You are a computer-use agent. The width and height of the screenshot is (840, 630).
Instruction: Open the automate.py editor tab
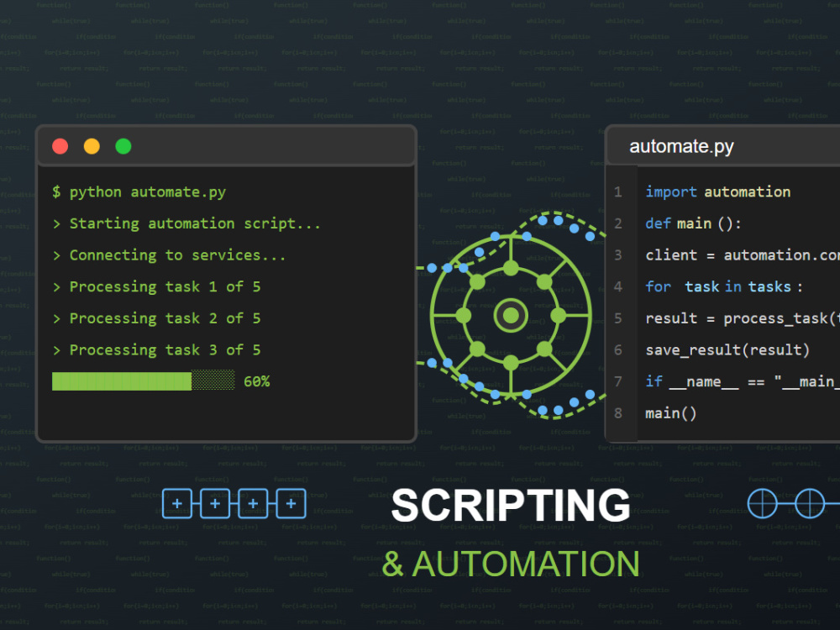pos(681,146)
